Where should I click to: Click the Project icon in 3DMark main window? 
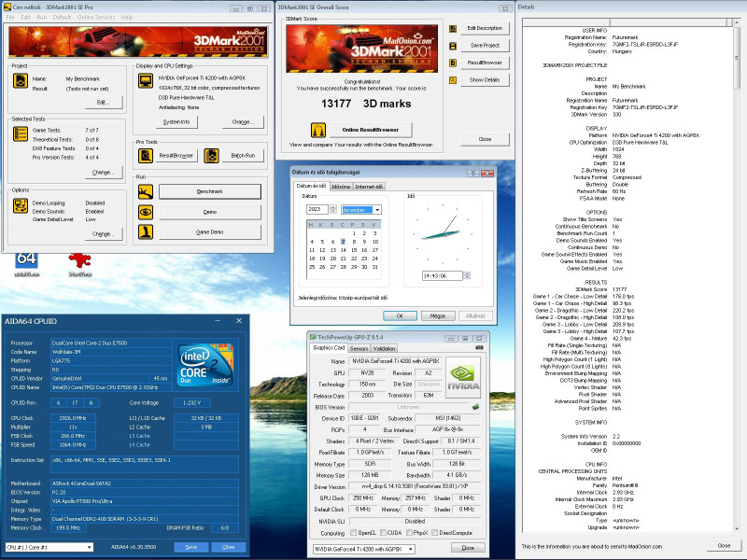point(20,81)
